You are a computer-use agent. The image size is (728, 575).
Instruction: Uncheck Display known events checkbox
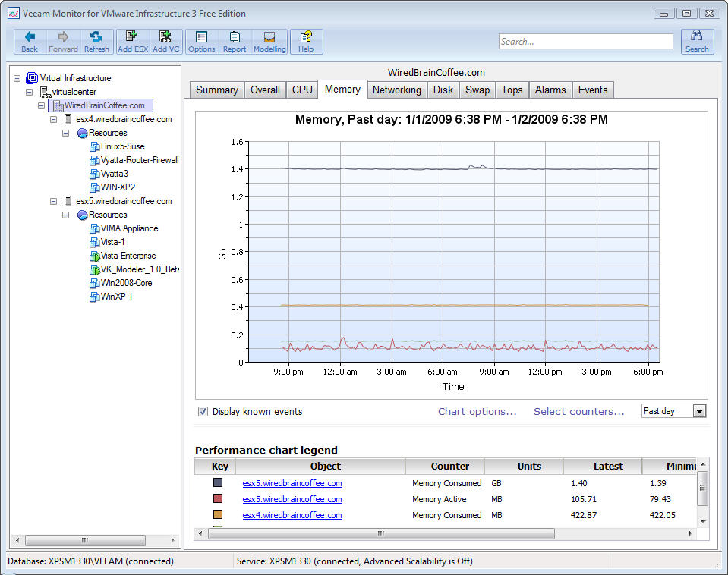click(203, 412)
